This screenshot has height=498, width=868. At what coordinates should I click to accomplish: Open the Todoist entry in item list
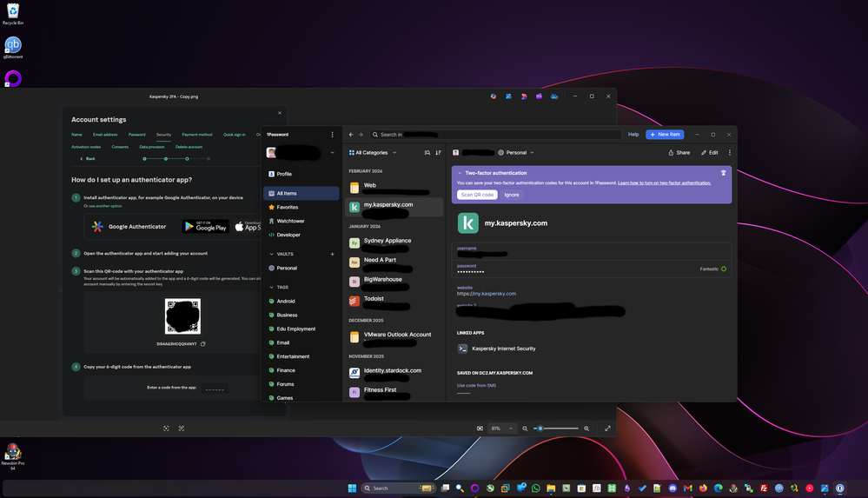(x=374, y=300)
